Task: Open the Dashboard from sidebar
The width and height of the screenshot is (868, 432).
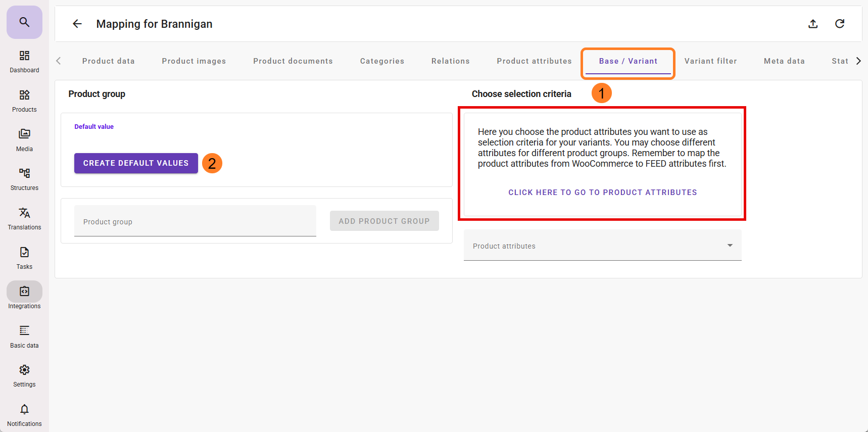Action: [24, 61]
